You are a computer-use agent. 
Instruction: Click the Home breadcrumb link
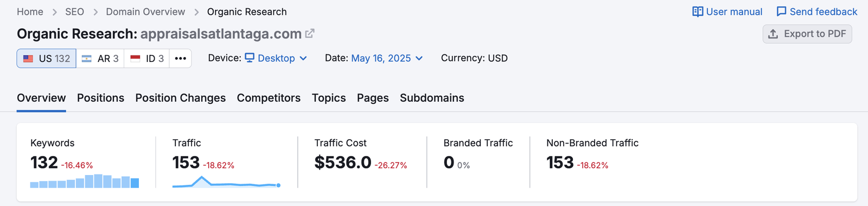coord(30,12)
